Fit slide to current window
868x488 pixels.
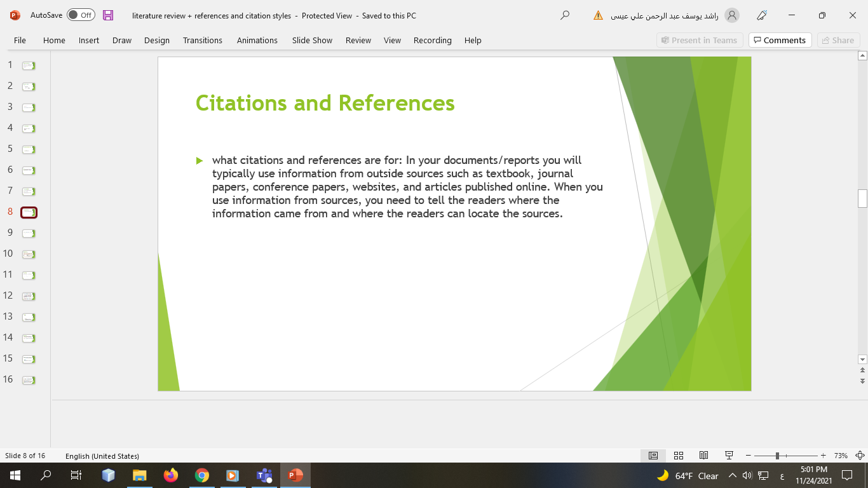click(x=860, y=455)
